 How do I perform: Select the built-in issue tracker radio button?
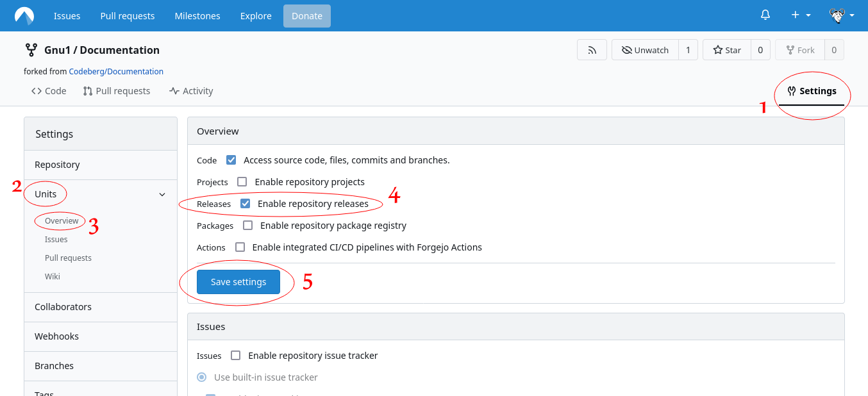tap(202, 377)
